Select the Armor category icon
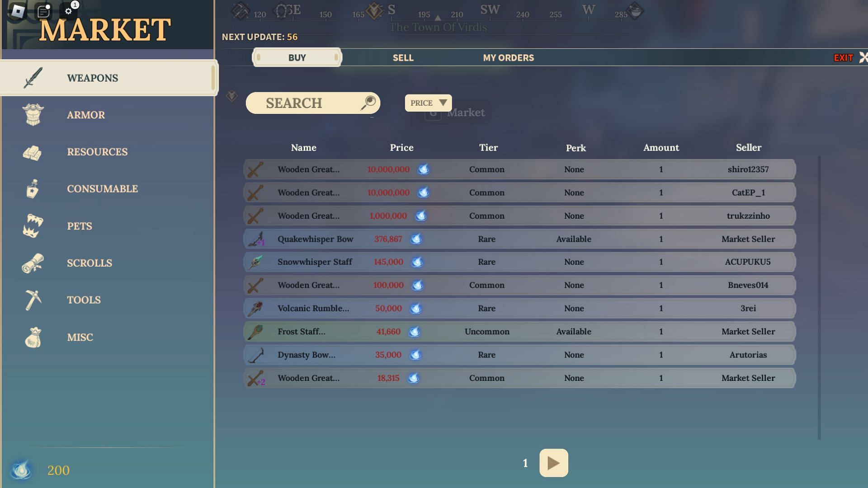This screenshot has width=868, height=488. click(33, 114)
